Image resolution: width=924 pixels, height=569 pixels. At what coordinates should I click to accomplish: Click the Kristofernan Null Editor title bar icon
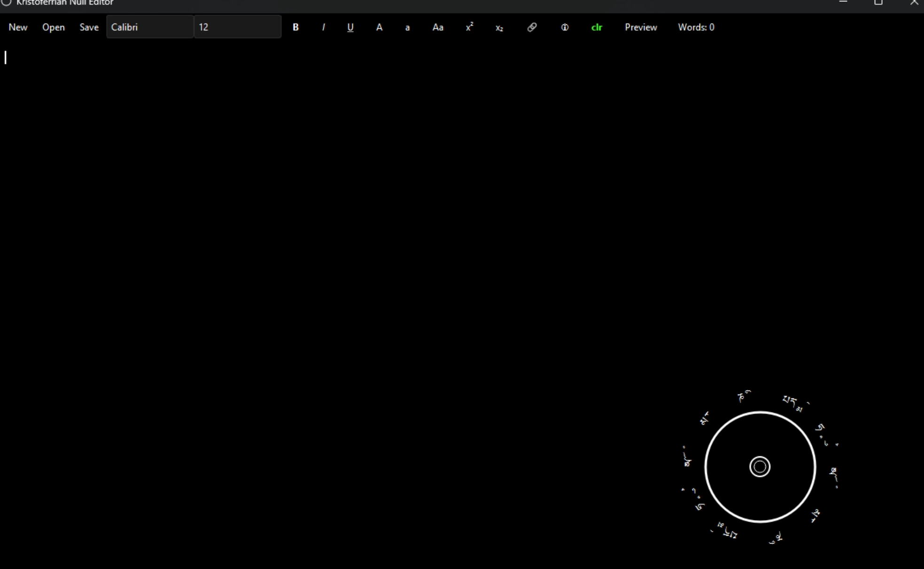(7, 2)
